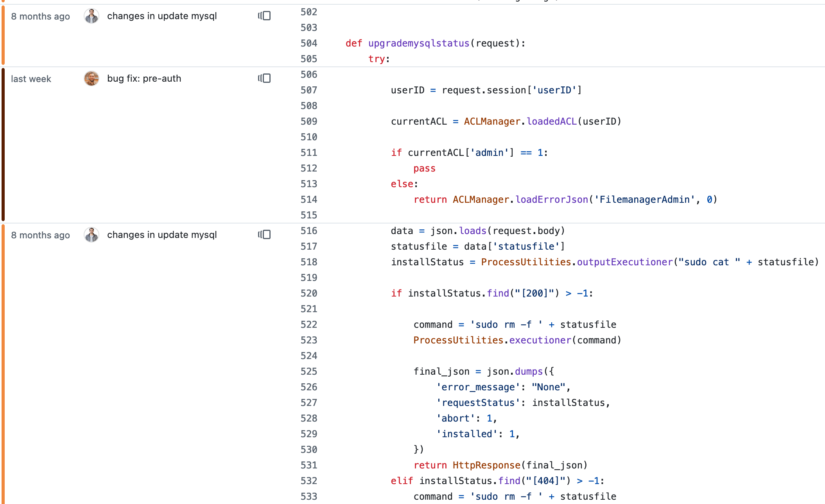Select line number 516
Screen dimensions: 825x504
point(309,231)
